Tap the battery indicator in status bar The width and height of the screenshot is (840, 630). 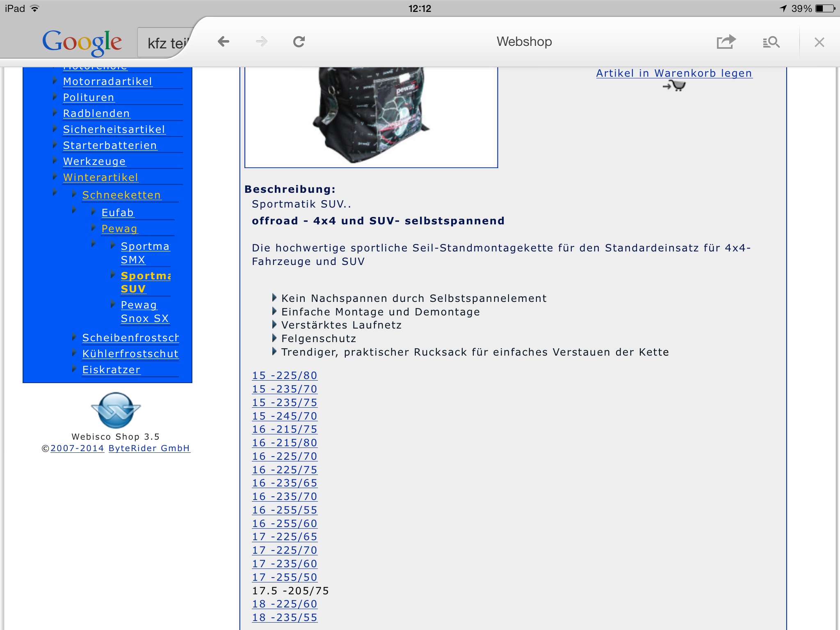pyautogui.click(x=825, y=8)
